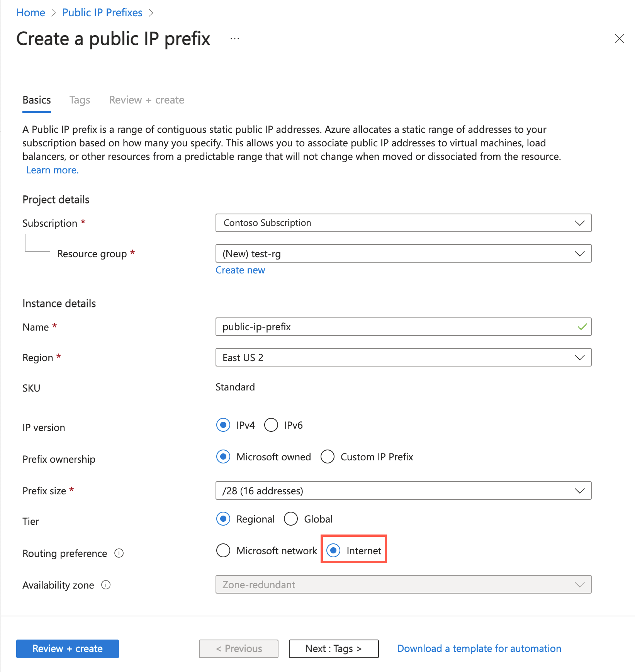This screenshot has height=672, width=635.
Task: Choose Custom IP Prefix ownership
Action: (328, 457)
